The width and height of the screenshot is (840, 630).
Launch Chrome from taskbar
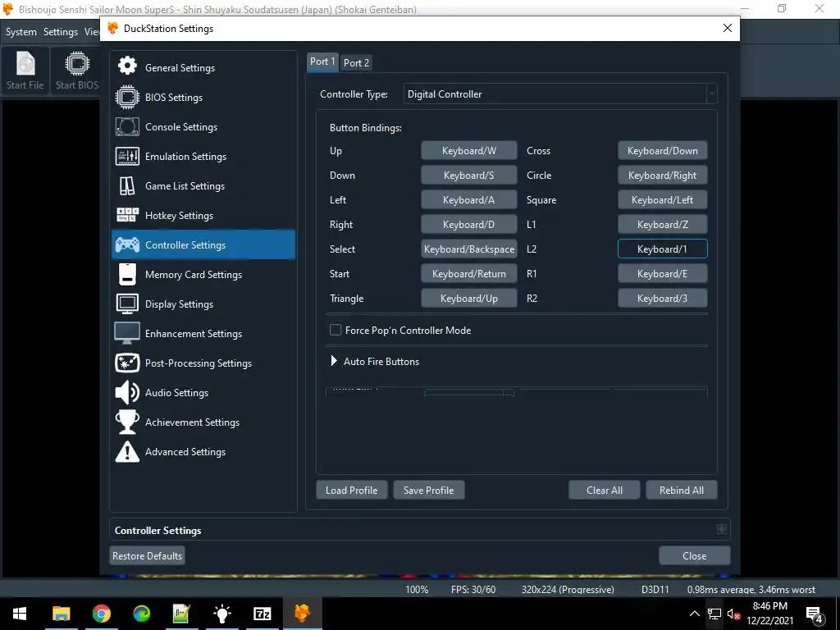pos(101,614)
